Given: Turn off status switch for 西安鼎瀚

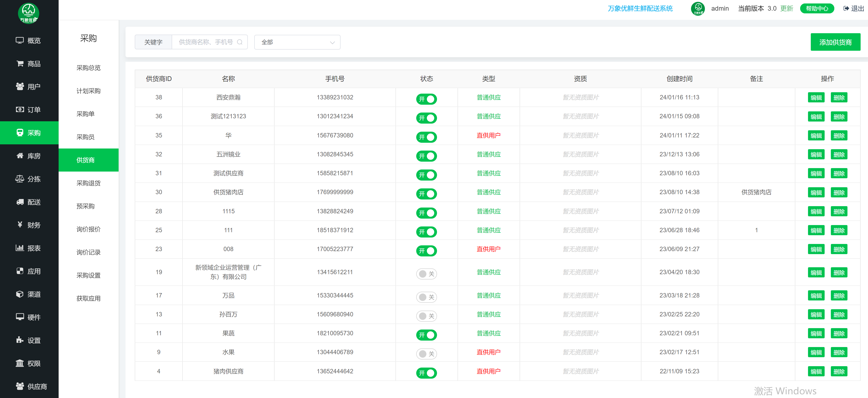Looking at the screenshot, I should (x=426, y=99).
